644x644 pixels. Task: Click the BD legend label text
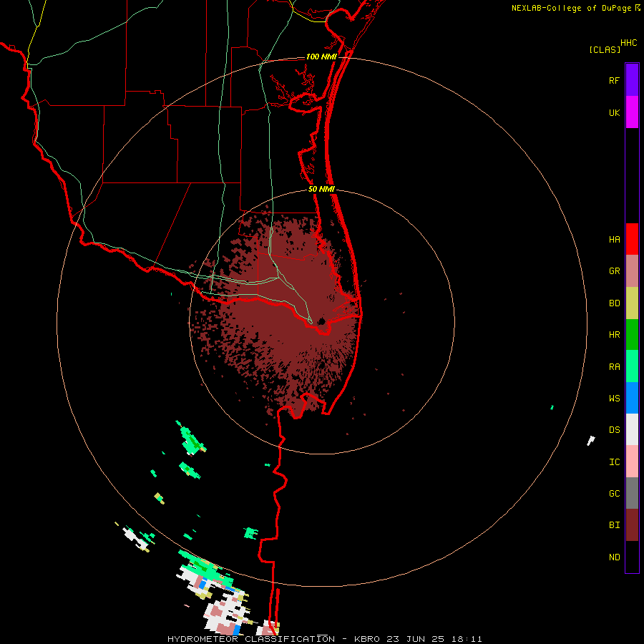(x=614, y=303)
